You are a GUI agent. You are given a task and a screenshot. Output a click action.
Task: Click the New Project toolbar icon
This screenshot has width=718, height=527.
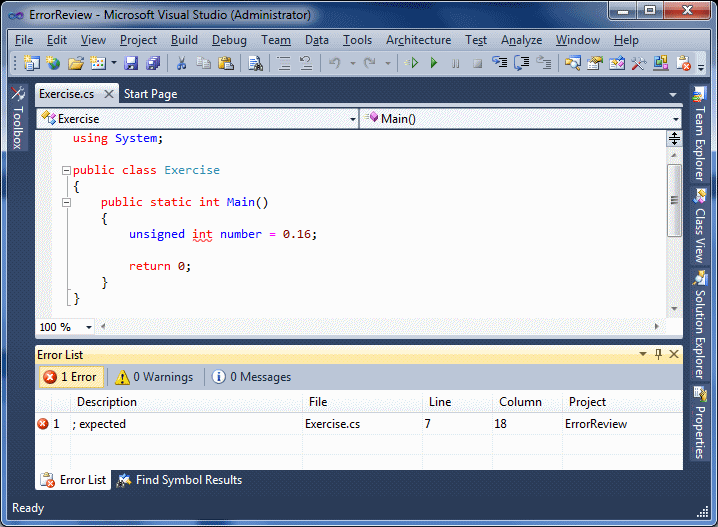pyautogui.click(x=31, y=63)
